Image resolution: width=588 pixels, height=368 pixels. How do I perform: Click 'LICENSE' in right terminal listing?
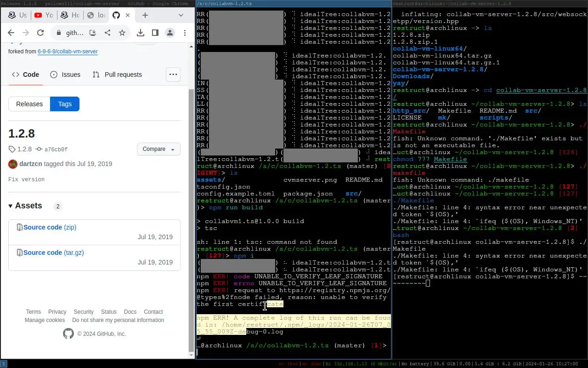click(407, 118)
